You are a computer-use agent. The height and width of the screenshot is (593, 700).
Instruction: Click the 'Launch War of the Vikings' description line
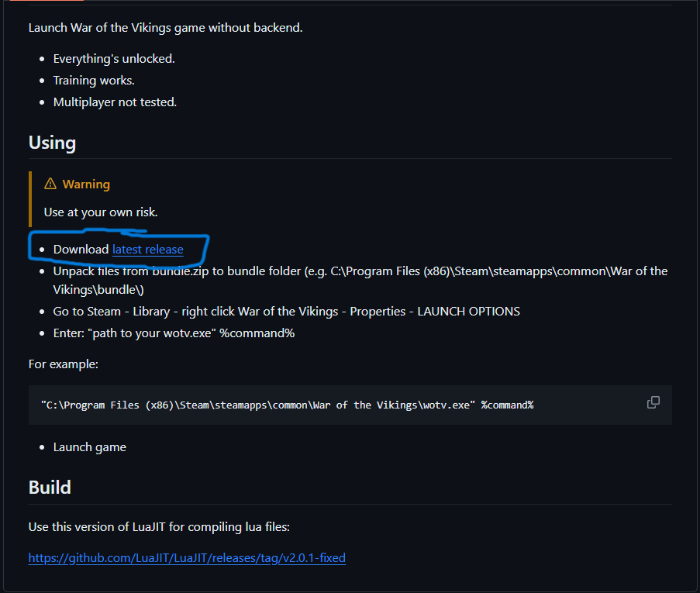tap(165, 28)
